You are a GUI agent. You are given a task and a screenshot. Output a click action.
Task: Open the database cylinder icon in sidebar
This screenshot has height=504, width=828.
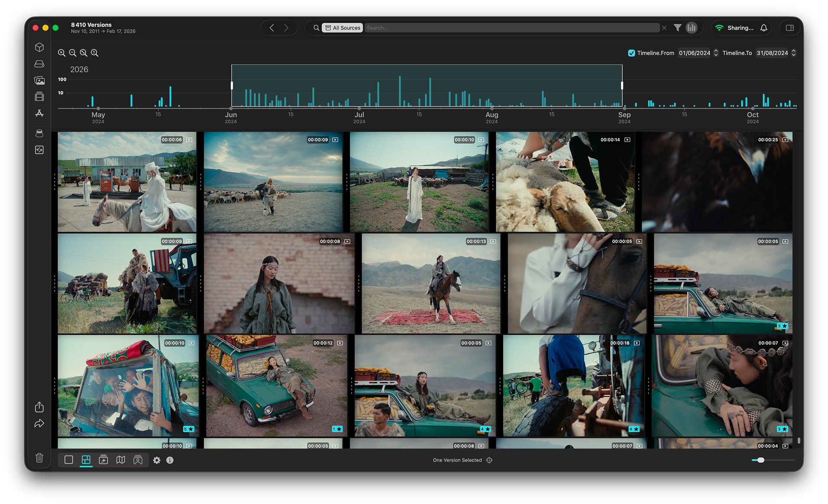39,133
